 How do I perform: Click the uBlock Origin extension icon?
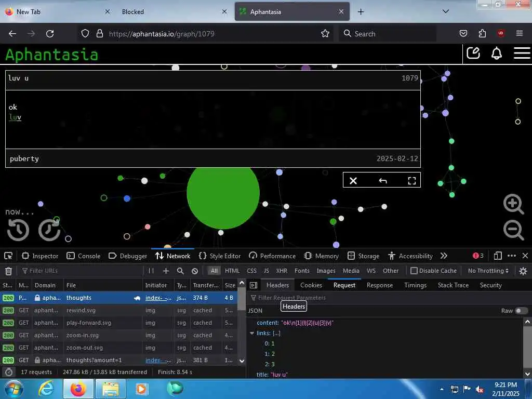click(x=501, y=33)
